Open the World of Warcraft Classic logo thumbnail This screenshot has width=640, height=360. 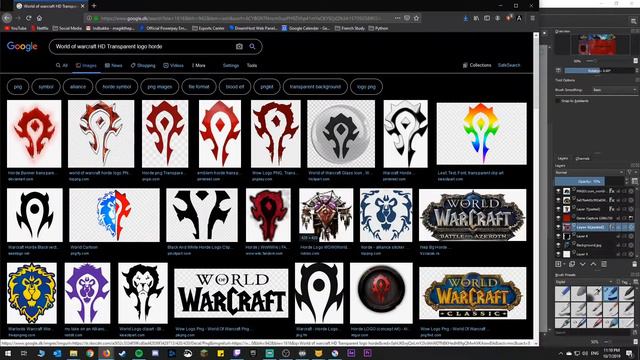point(473,293)
